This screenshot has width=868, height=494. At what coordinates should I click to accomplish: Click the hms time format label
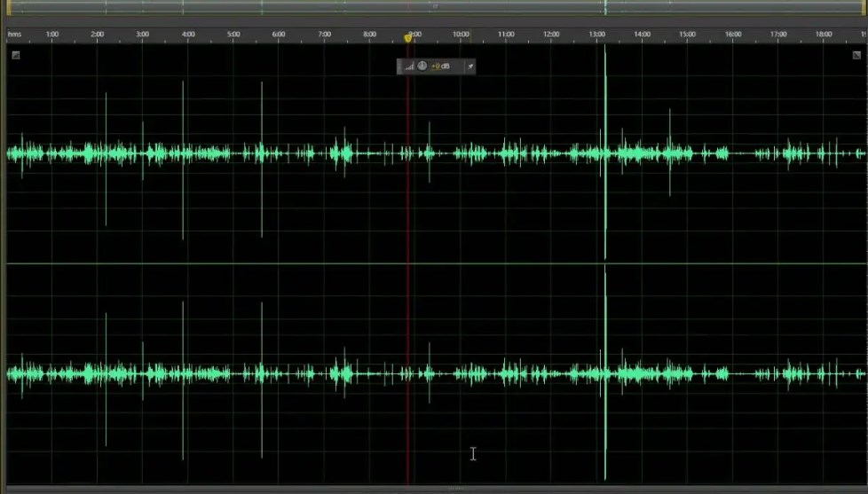tap(14, 35)
